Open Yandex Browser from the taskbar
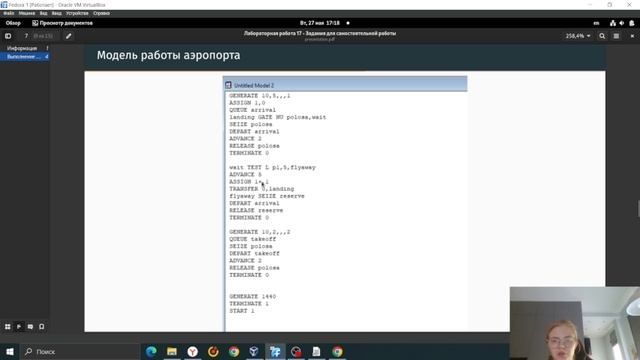This screenshot has width=640, height=360. click(x=193, y=351)
